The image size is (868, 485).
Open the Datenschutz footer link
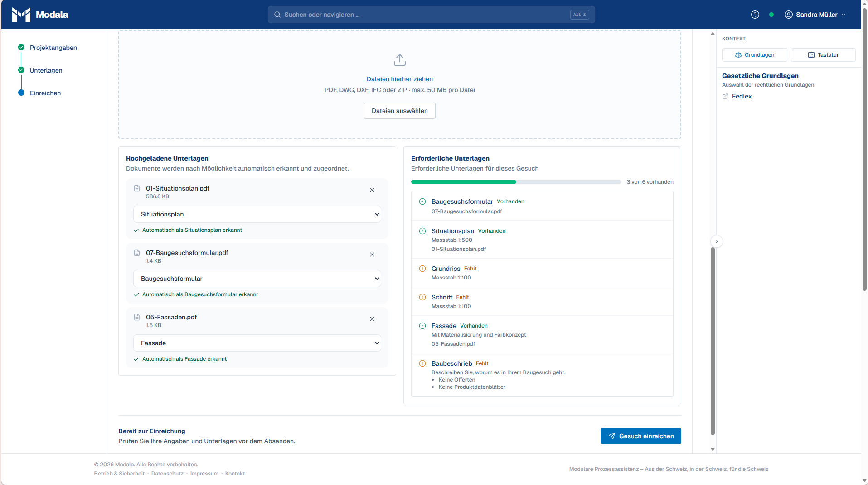tap(167, 474)
